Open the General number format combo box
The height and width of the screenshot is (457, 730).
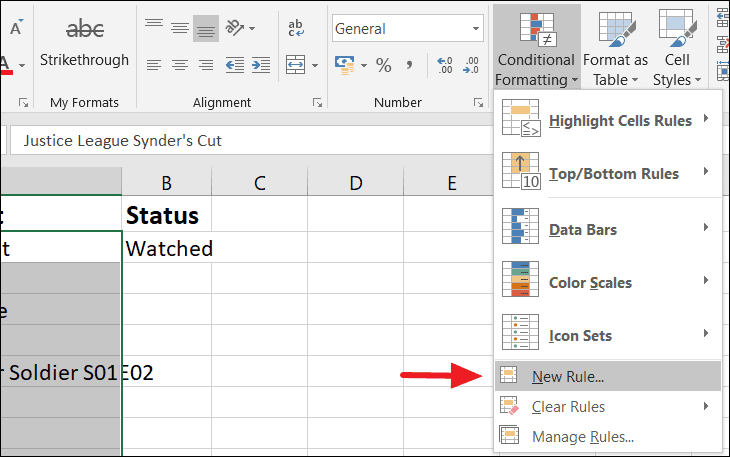(x=408, y=28)
